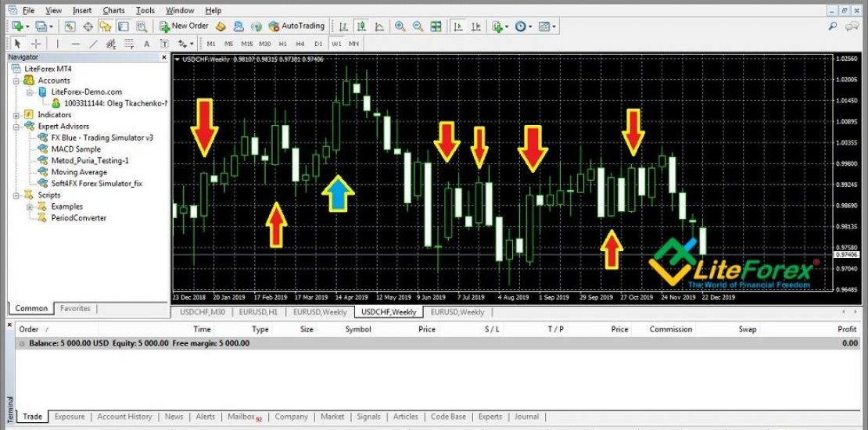The width and height of the screenshot is (868, 430).
Task: Select the H4 timeframe button
Action: tap(300, 44)
